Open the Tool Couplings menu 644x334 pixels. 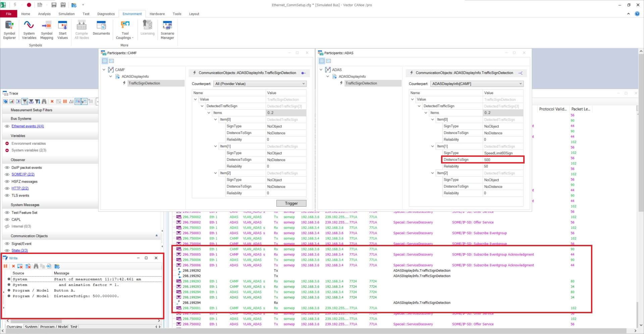(125, 29)
